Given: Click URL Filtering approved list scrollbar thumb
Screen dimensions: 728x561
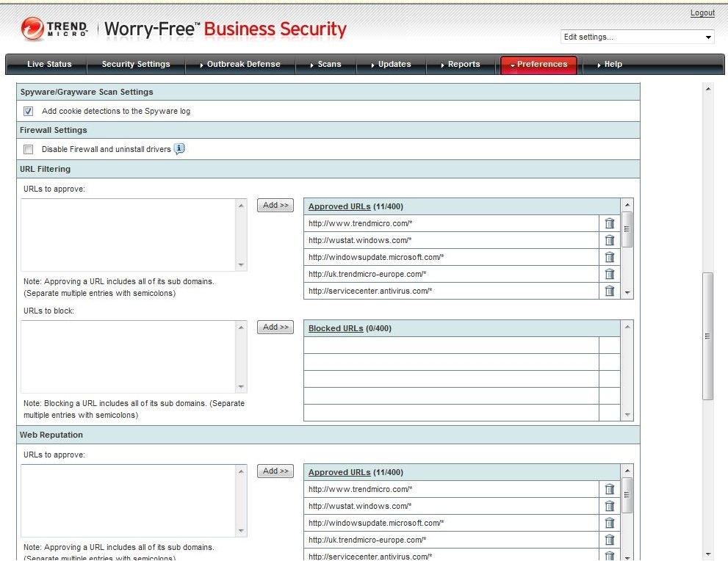Looking at the screenshot, I should tap(627, 229).
